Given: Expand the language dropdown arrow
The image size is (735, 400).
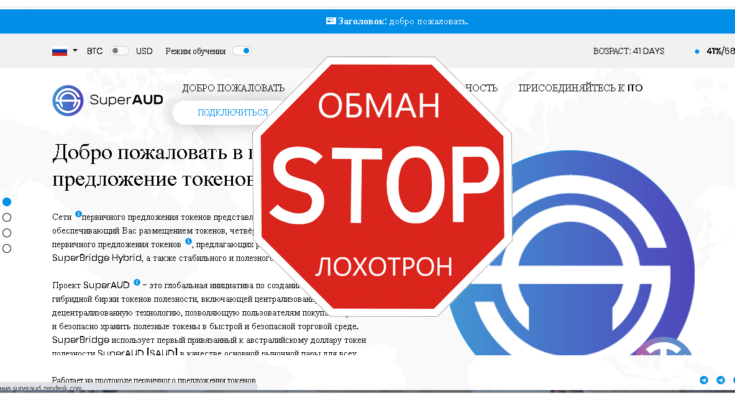Looking at the screenshot, I should point(75,51).
